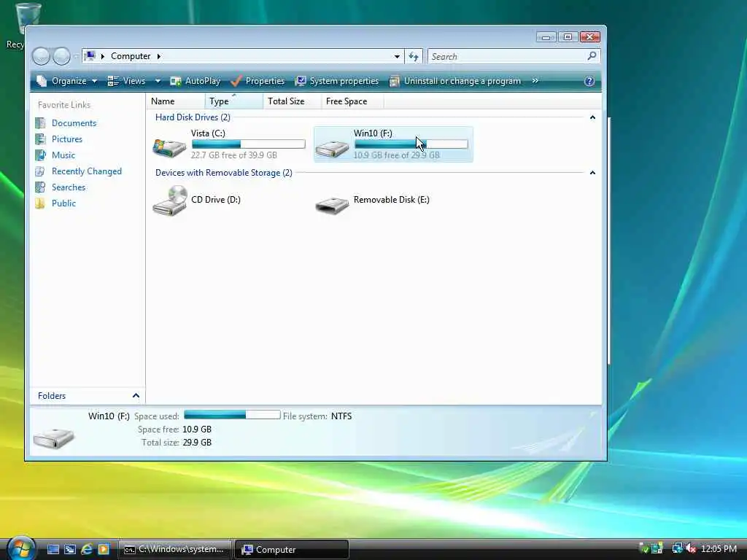This screenshot has width=747, height=560.
Task: Click the drive icon in details pane
Action: click(53, 438)
